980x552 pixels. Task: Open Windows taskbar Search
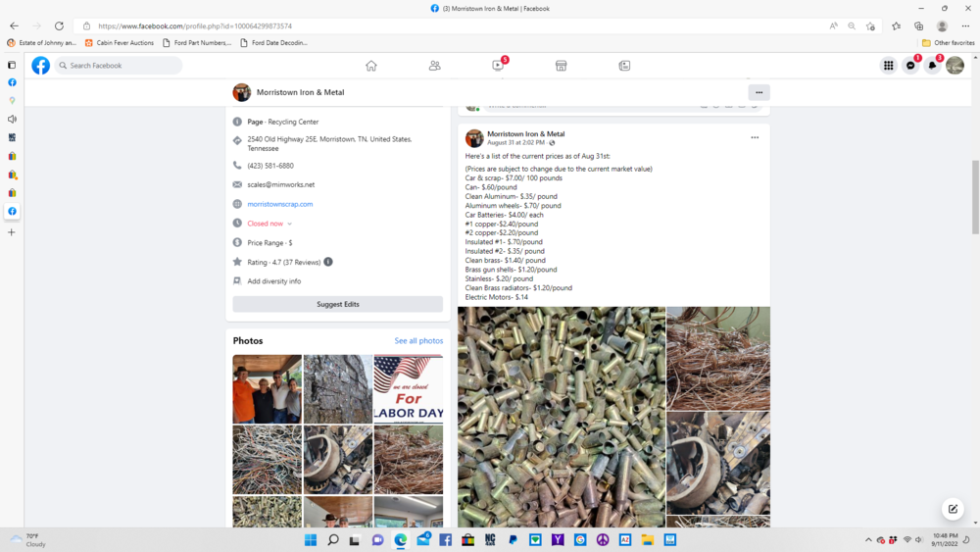(x=333, y=539)
